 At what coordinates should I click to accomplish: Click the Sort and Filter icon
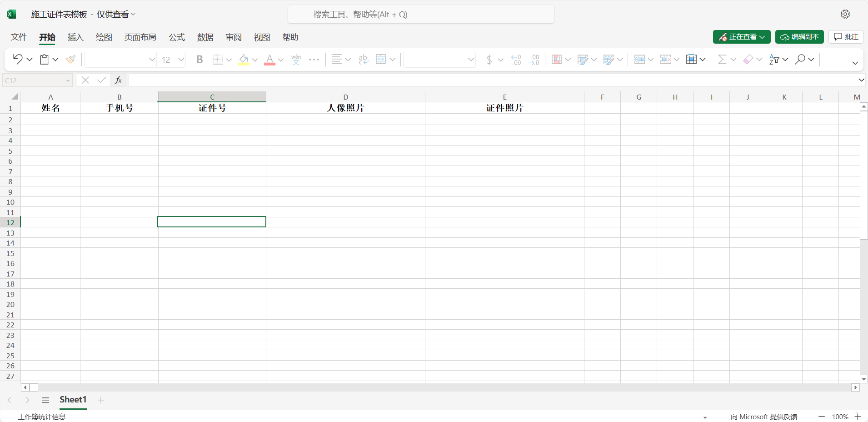pos(774,59)
